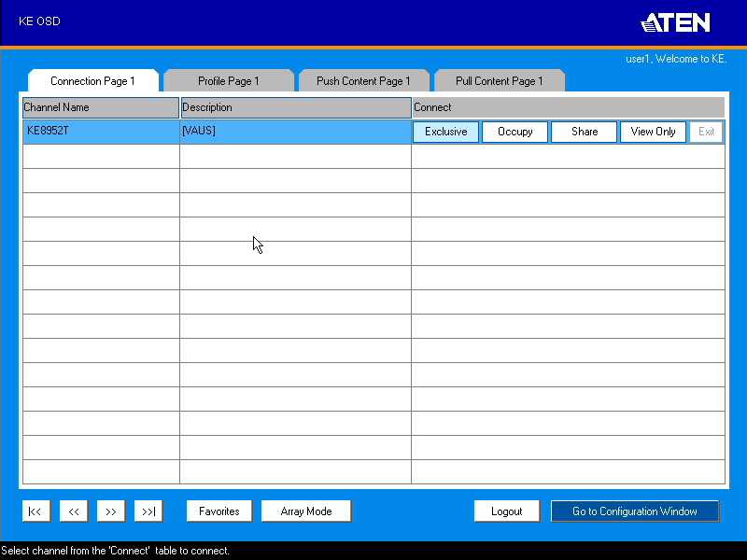Click the Exit button for KE8952T
Screen dimensions: 747x560
pyautogui.click(x=706, y=132)
